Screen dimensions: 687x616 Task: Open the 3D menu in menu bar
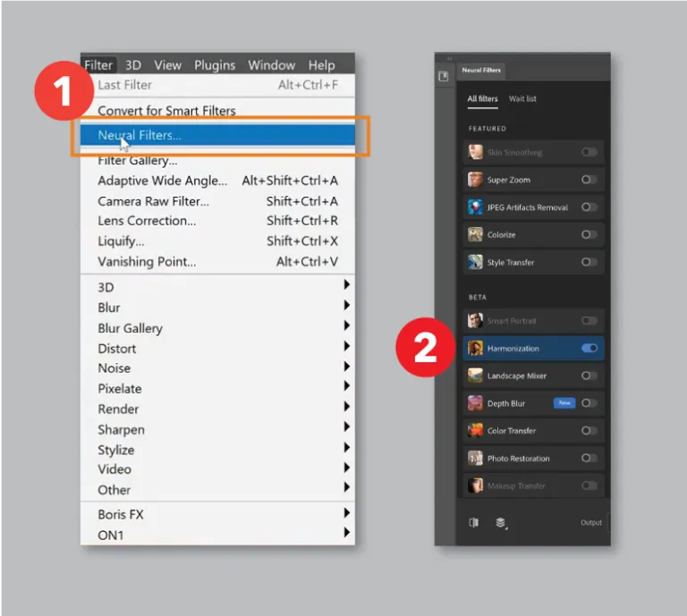coord(133,65)
